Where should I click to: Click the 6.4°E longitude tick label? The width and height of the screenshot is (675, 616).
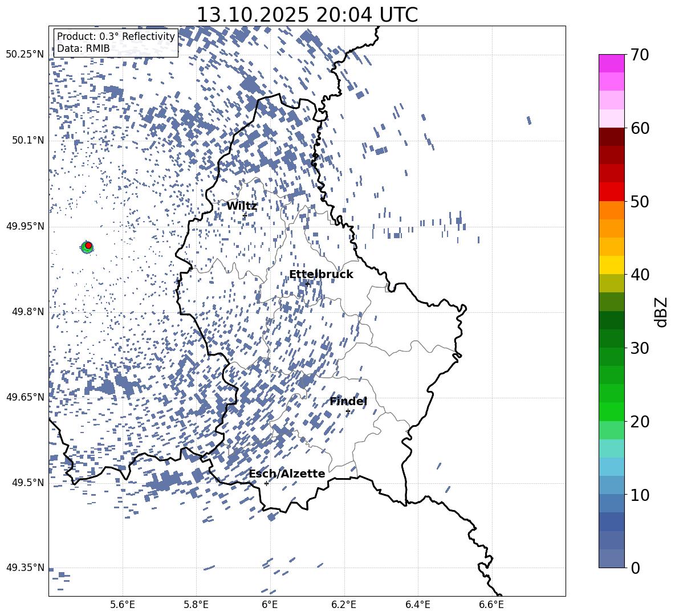(417, 605)
